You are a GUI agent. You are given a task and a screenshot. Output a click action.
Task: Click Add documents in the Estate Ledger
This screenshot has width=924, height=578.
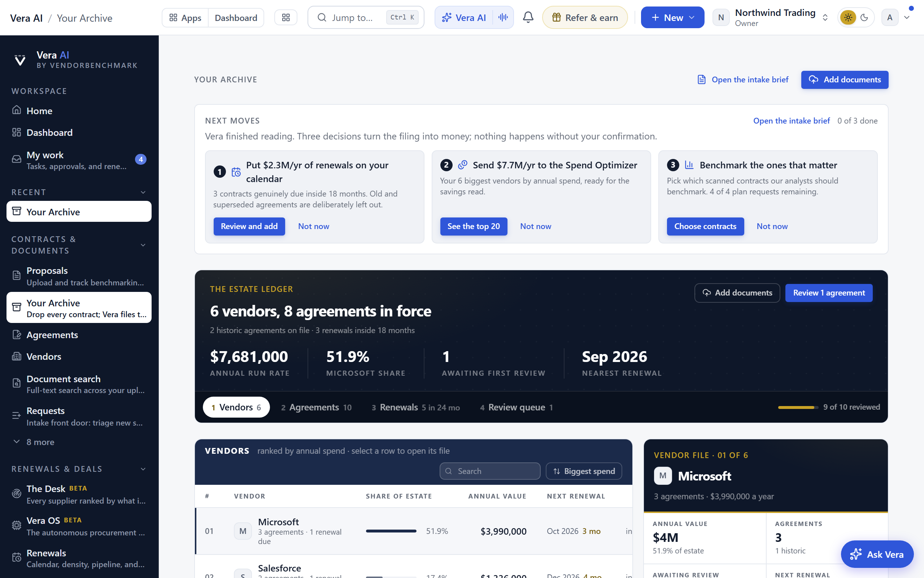pos(737,293)
